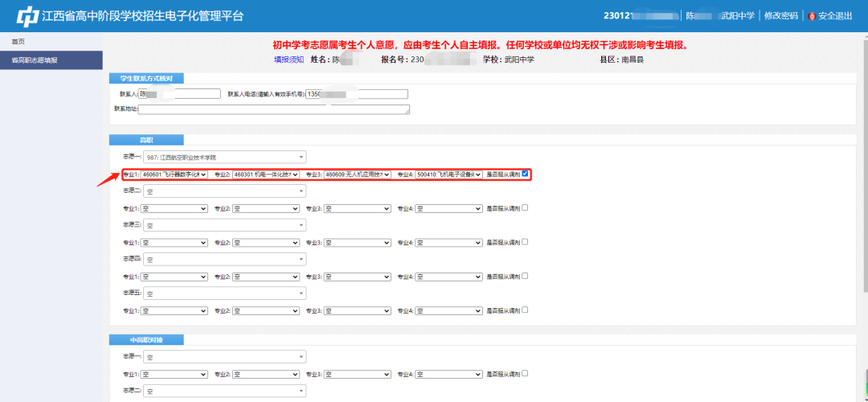
Task: Click the platform logo icon
Action: click(28, 16)
